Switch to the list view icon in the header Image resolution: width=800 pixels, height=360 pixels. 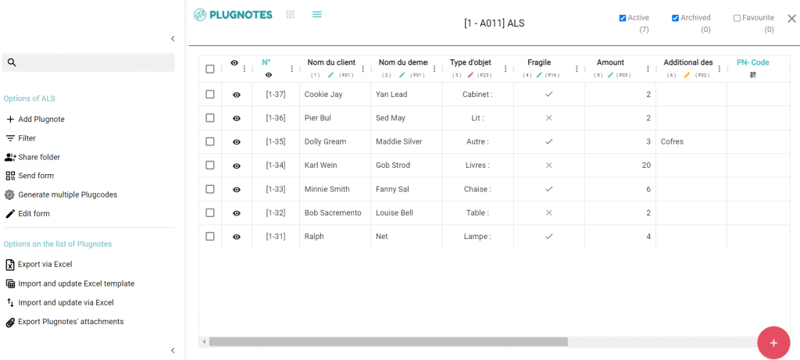tap(317, 14)
